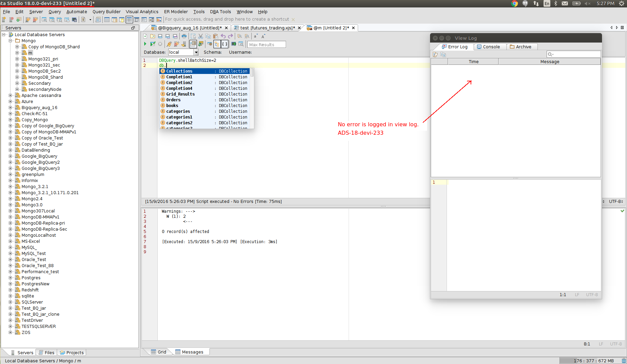Click the clear log icon in View Log

pos(435,54)
